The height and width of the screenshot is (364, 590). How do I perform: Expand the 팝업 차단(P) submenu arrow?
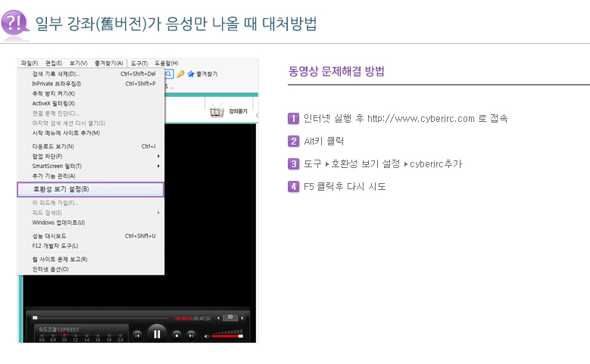tap(158, 156)
